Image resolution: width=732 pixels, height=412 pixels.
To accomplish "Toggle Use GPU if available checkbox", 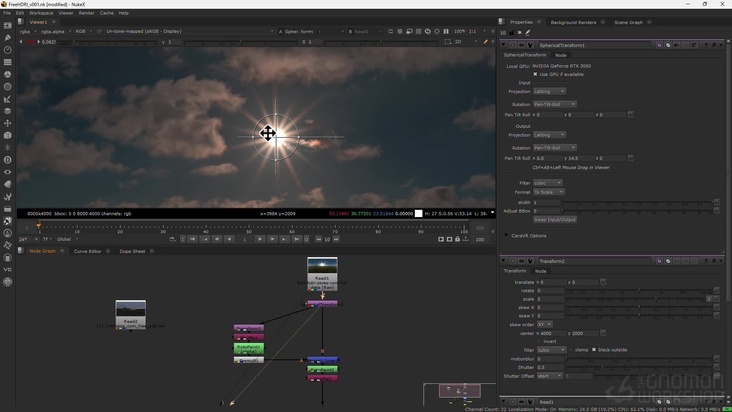I will click(x=536, y=74).
